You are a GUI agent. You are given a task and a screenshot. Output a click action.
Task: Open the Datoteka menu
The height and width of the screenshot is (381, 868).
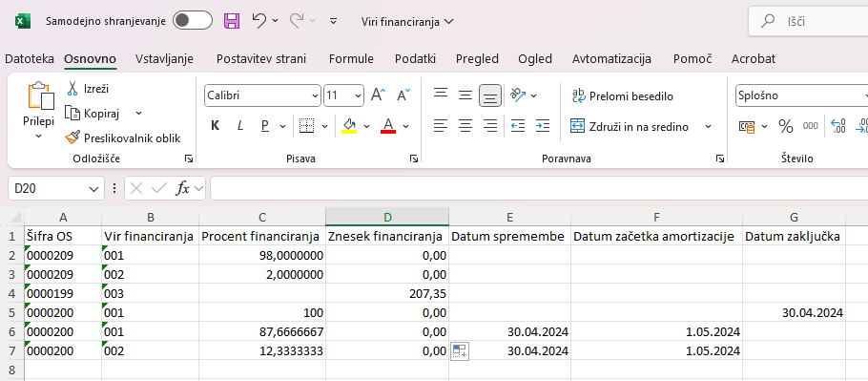[x=30, y=58]
